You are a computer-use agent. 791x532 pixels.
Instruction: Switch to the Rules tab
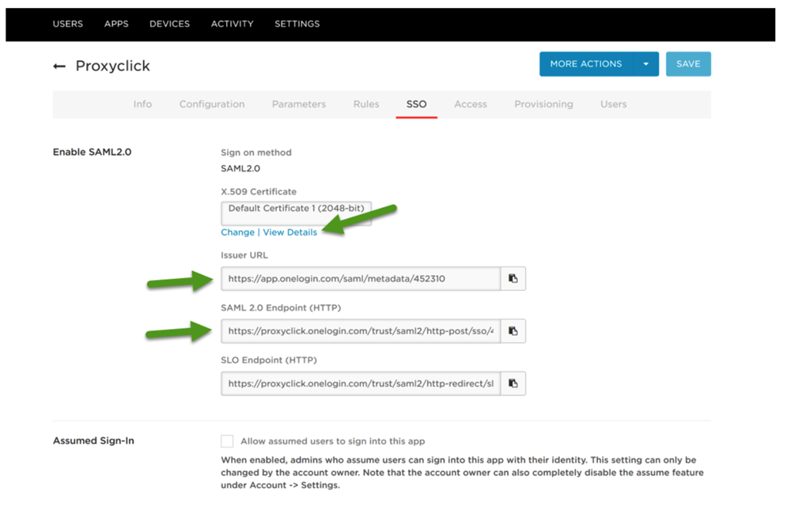point(365,104)
